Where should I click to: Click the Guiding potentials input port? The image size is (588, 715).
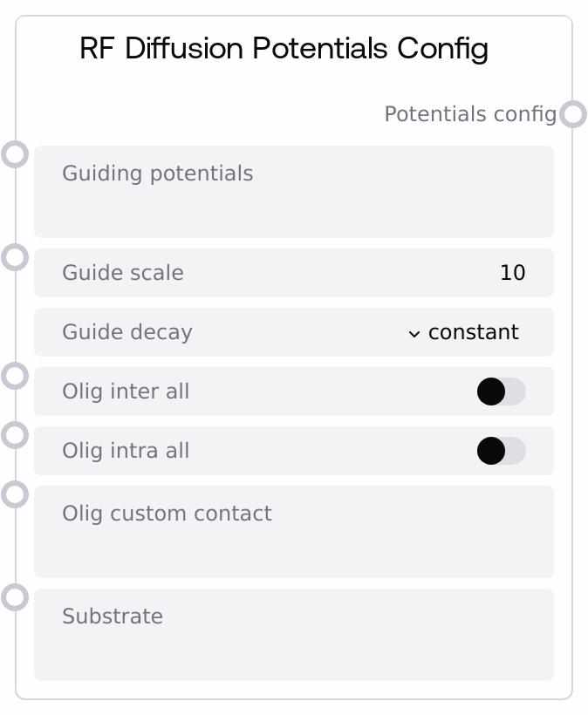15,154
